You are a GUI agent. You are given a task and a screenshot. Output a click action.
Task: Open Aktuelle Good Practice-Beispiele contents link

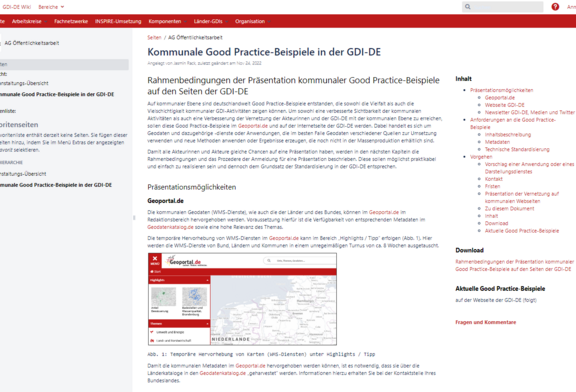tap(522, 231)
